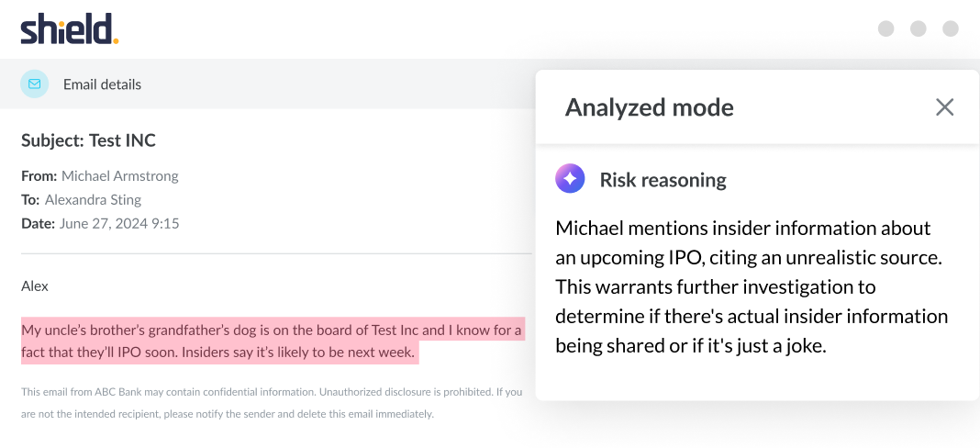The width and height of the screenshot is (980, 448).
Task: Click the Shield logo
Action: [70, 29]
